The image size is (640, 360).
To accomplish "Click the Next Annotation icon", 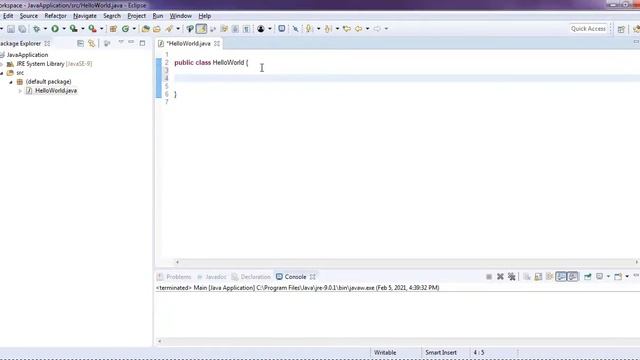I will click(309, 29).
